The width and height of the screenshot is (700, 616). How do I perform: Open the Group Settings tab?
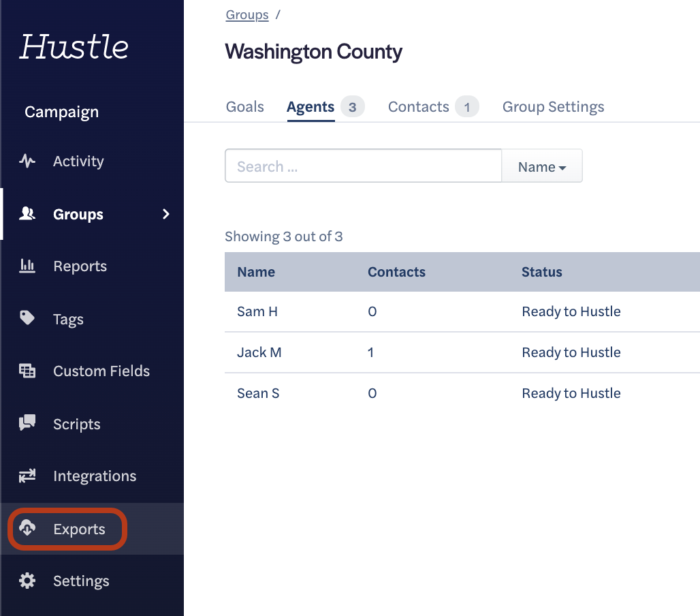click(553, 107)
